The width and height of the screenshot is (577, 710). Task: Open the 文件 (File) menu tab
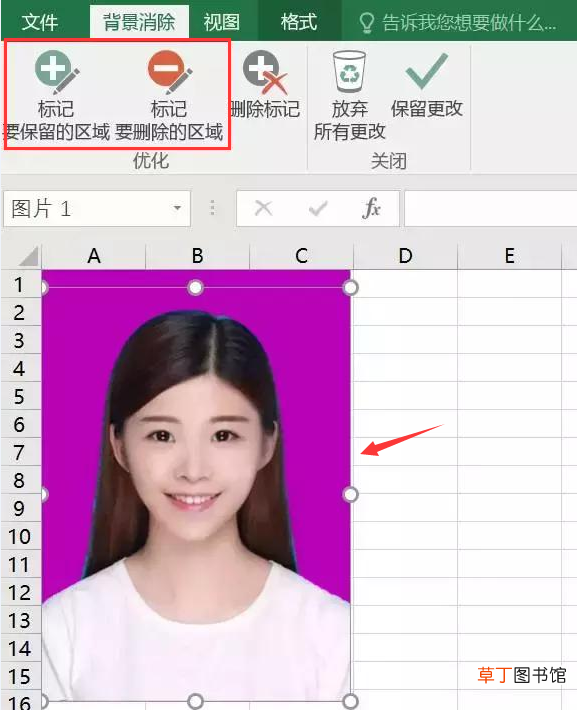pyautogui.click(x=40, y=22)
